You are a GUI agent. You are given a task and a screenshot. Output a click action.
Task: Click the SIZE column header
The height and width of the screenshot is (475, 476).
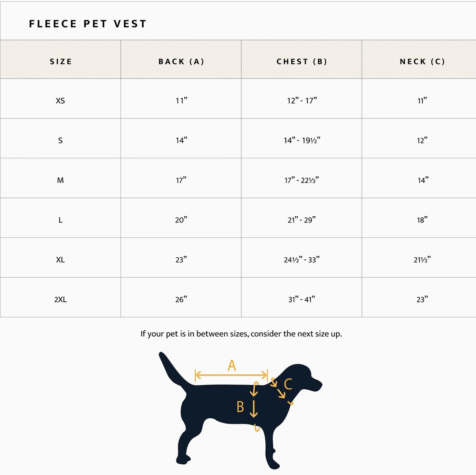click(x=61, y=61)
